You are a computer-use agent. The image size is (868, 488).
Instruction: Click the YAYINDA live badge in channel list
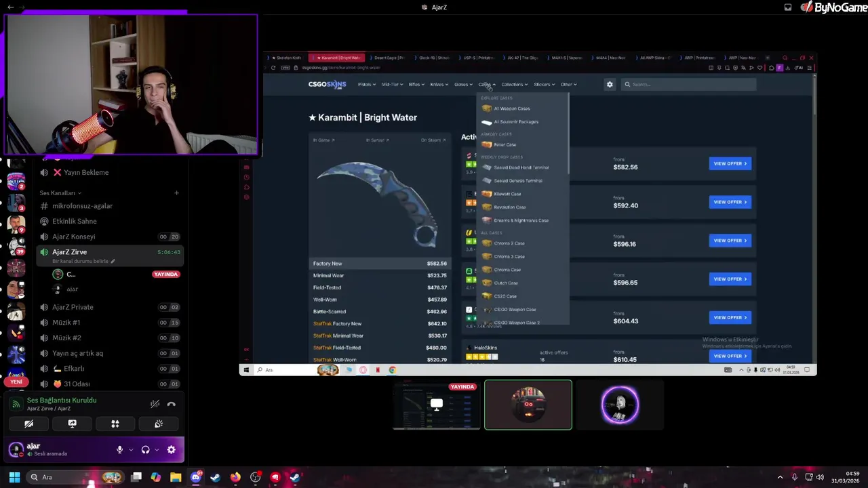point(166,274)
